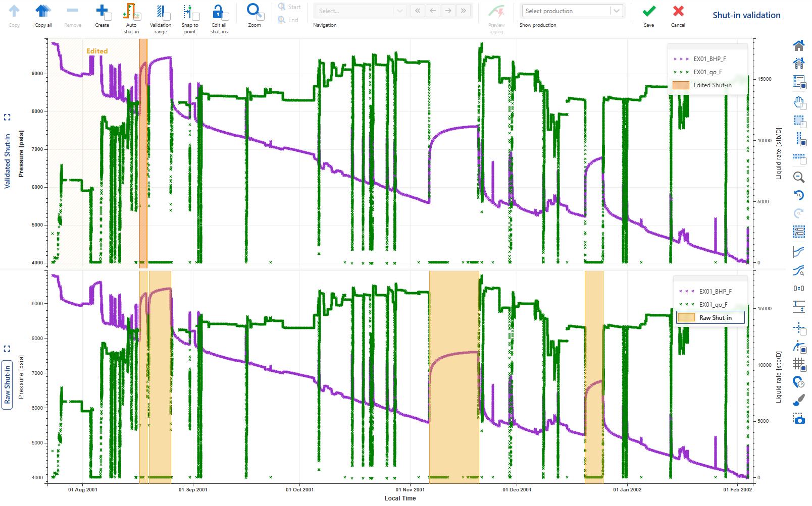Click the Create shut-in tool
The height and width of the screenshot is (506, 812).
tap(102, 12)
